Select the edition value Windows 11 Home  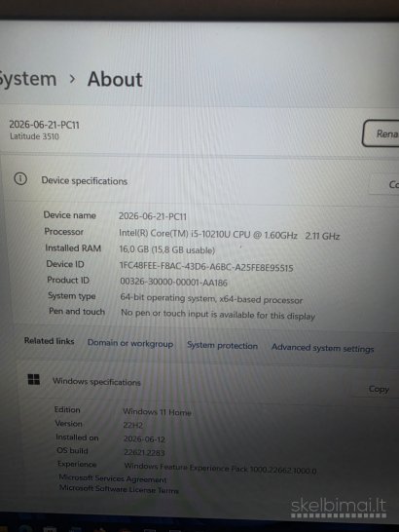click(x=157, y=412)
